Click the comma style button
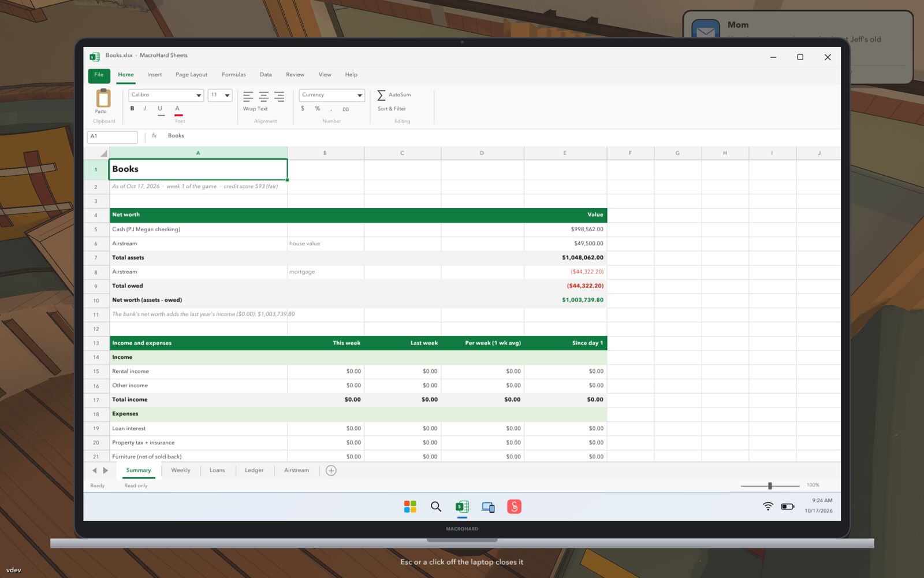Viewport: 924px width, 578px height. tap(331, 109)
